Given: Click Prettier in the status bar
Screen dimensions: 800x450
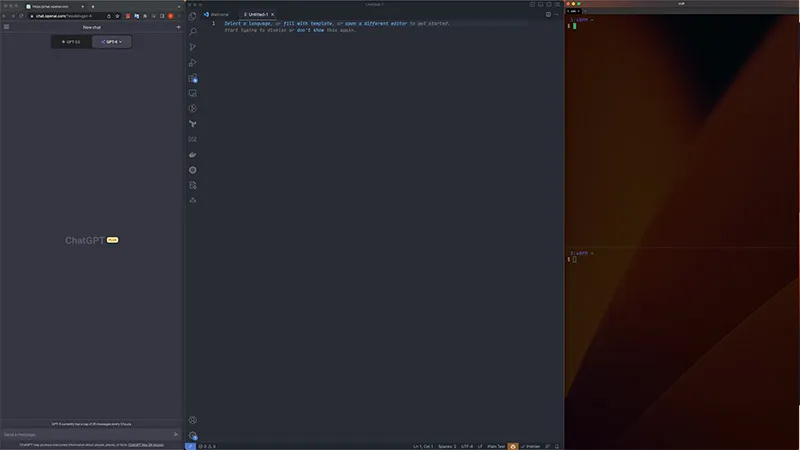Looking at the screenshot, I should tap(532, 446).
